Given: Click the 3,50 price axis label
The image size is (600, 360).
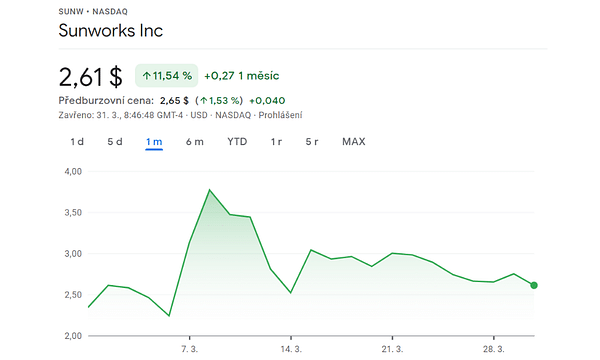Looking at the screenshot, I should [x=73, y=213].
